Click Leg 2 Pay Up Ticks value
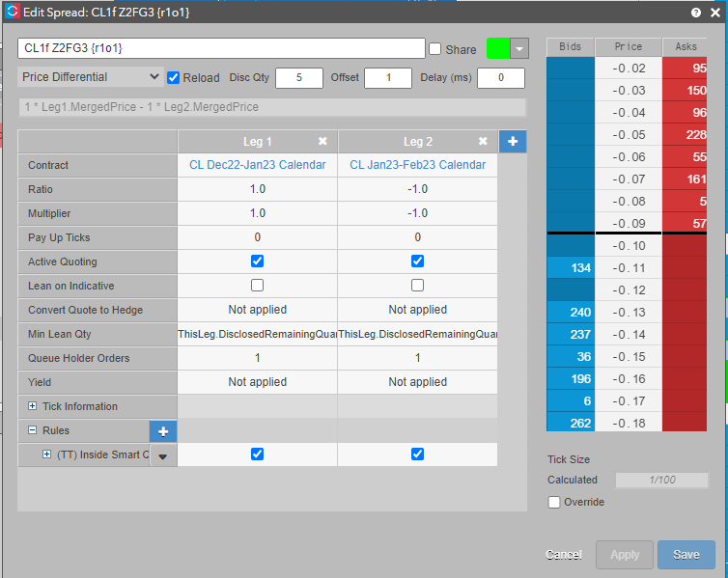The height and width of the screenshot is (578, 728). coord(417,237)
